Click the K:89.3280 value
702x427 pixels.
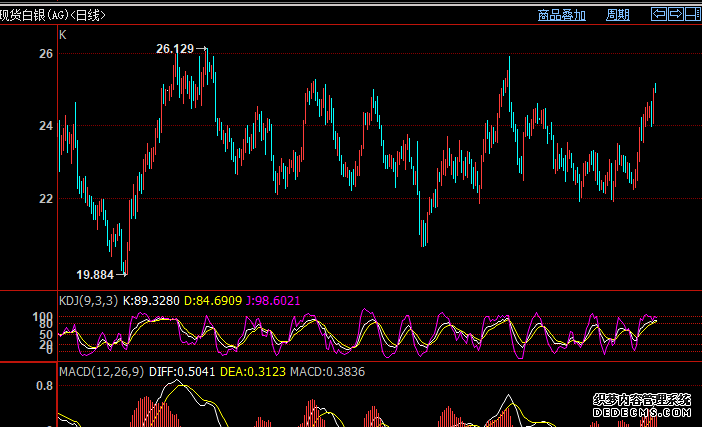click(x=151, y=301)
